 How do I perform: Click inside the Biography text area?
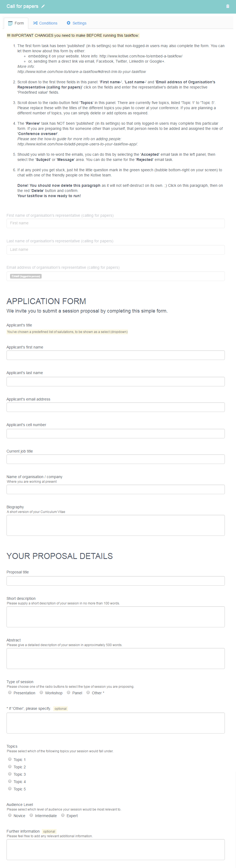(x=116, y=525)
